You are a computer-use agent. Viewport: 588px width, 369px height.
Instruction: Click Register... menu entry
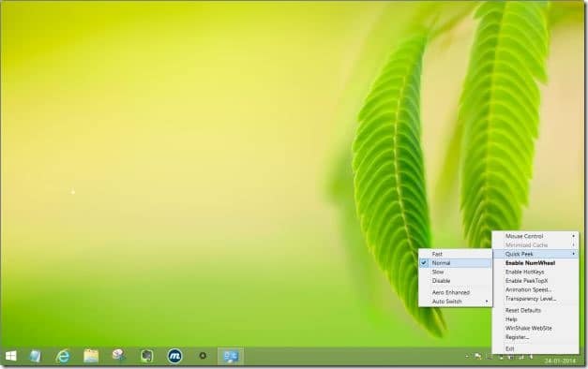pos(535,337)
